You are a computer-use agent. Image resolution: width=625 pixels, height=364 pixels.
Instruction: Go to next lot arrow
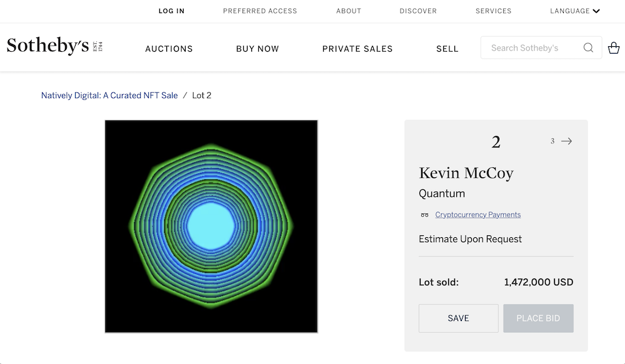[566, 141]
